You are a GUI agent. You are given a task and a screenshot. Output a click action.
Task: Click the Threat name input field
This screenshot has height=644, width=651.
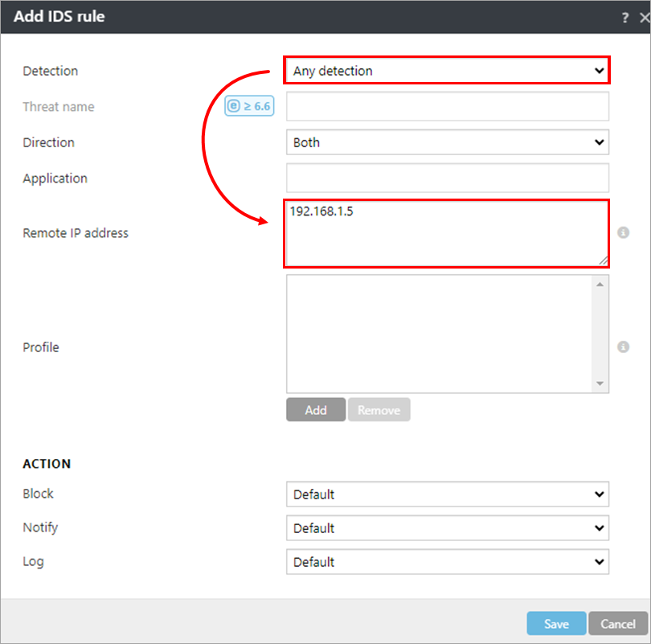tap(447, 105)
